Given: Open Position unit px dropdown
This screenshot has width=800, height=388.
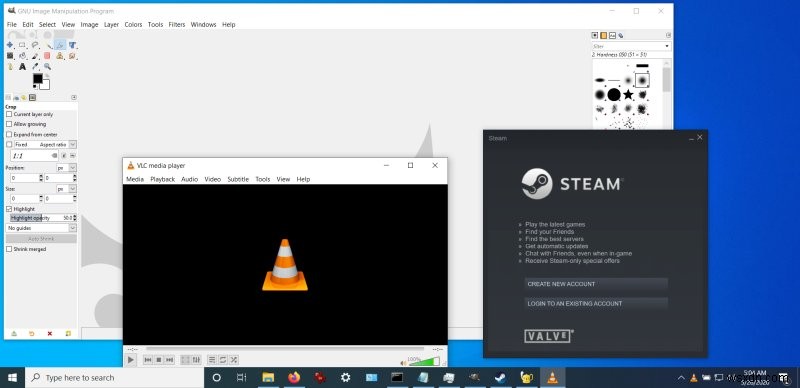Looking at the screenshot, I should [x=66, y=167].
